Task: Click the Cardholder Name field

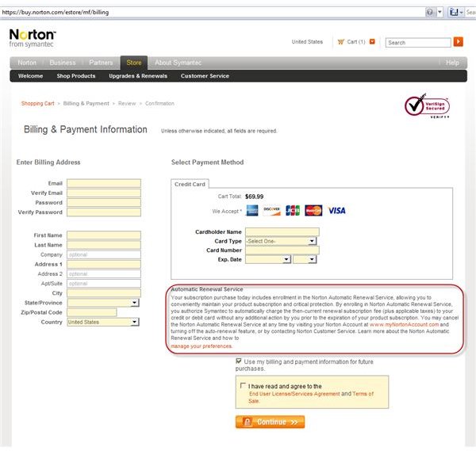Action: pos(282,232)
